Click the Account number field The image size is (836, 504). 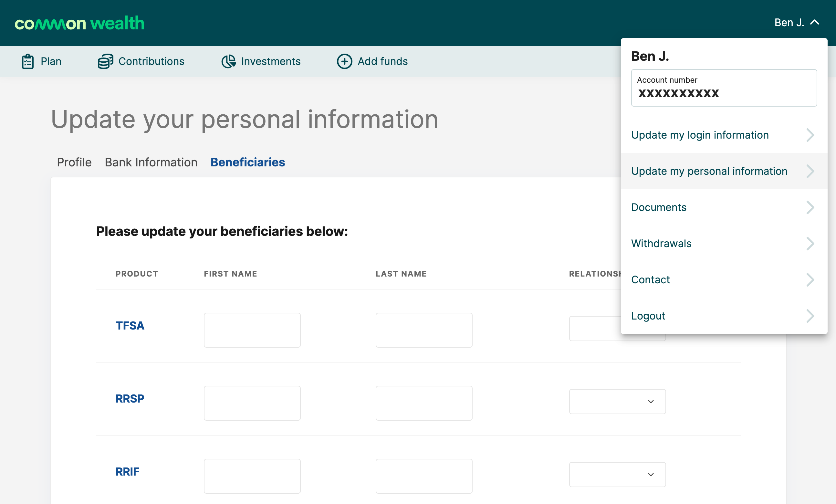point(724,88)
